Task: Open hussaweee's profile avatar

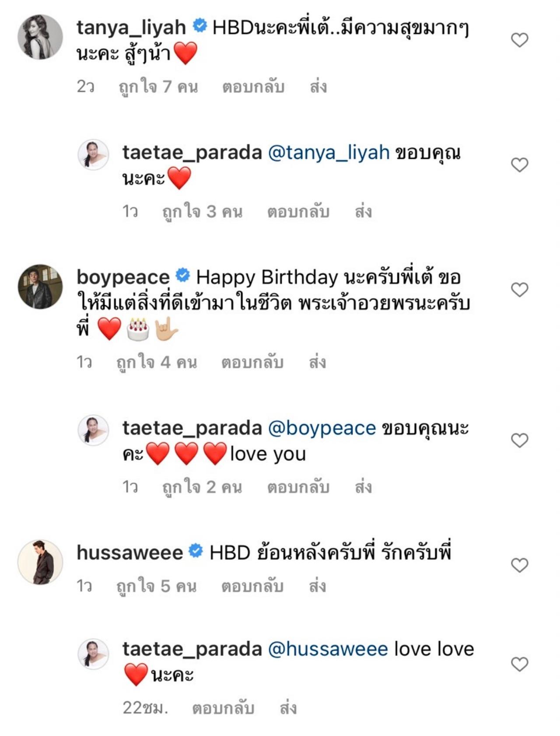Action: 40,562
